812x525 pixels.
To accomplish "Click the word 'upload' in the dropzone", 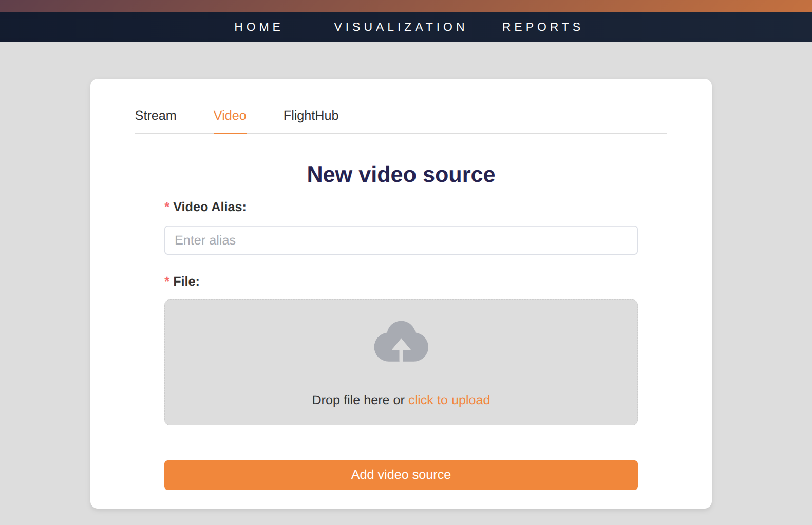I will click(470, 400).
